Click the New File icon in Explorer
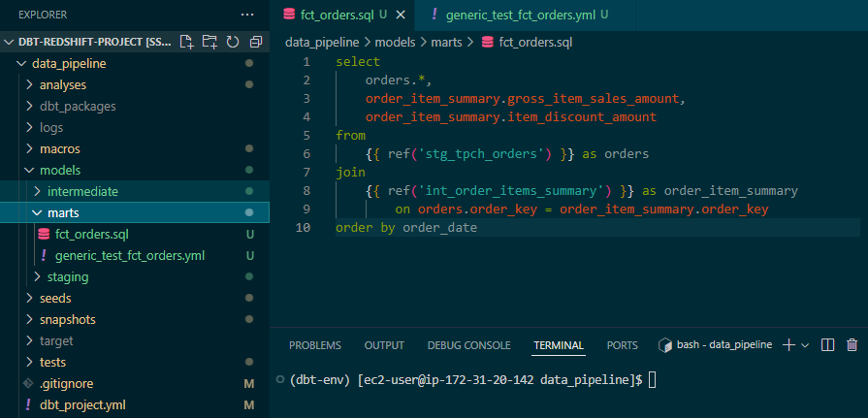 pyautogui.click(x=186, y=42)
